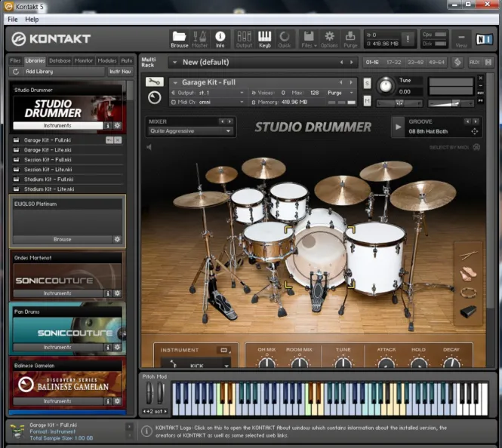Adjust the instrument pan slider

pos(399,103)
